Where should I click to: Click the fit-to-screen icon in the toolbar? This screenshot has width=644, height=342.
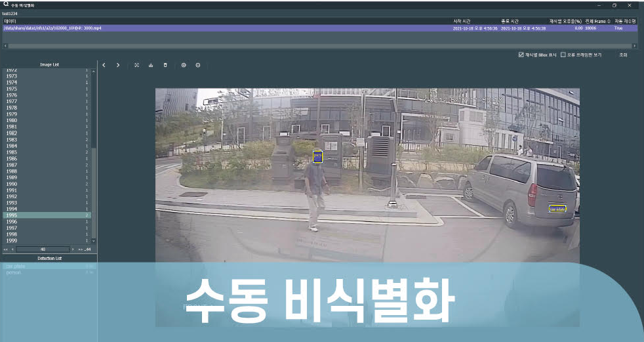[137, 65]
